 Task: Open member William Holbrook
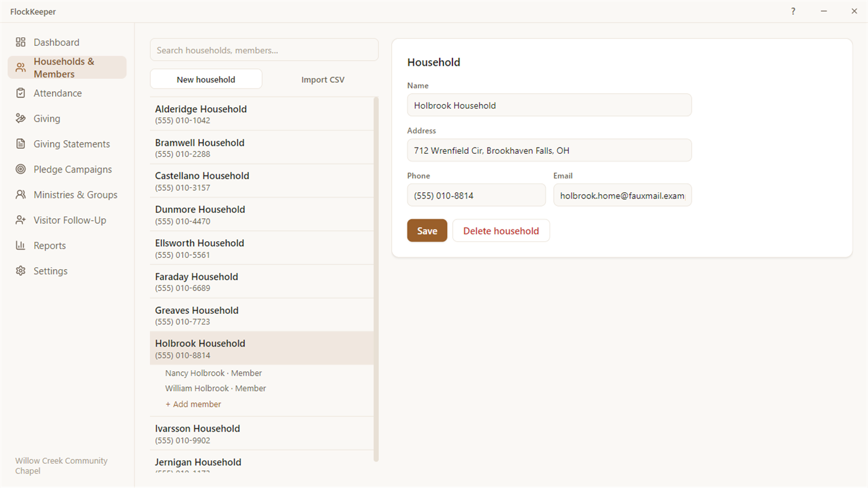(215, 388)
